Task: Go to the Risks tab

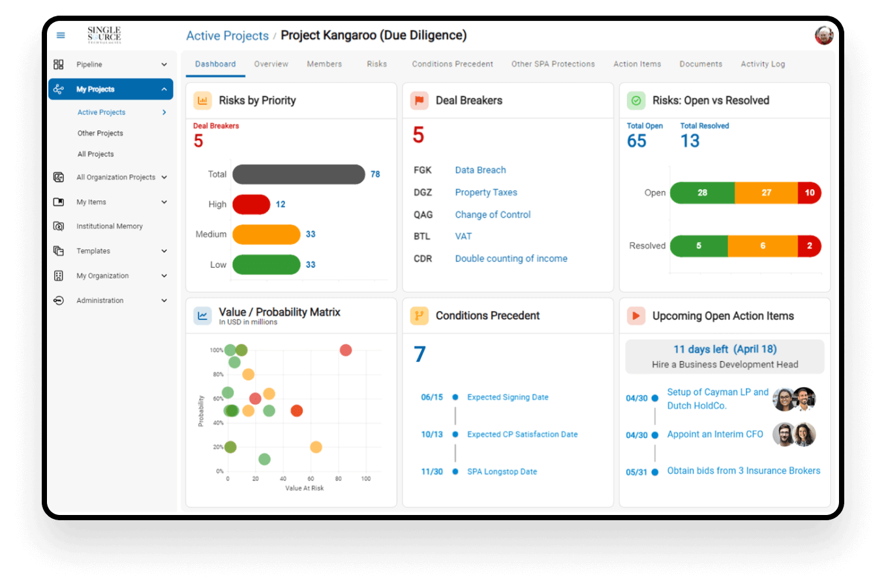Action: 376,64
